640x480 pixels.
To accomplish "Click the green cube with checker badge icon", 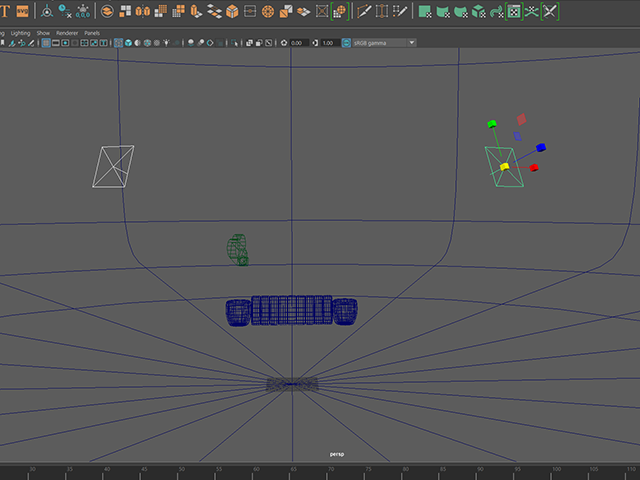I will point(478,11).
